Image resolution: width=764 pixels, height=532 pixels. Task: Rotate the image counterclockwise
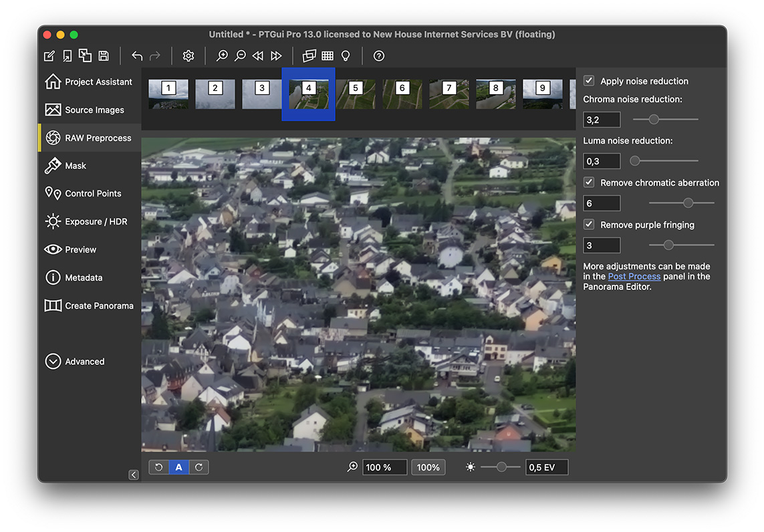159,467
